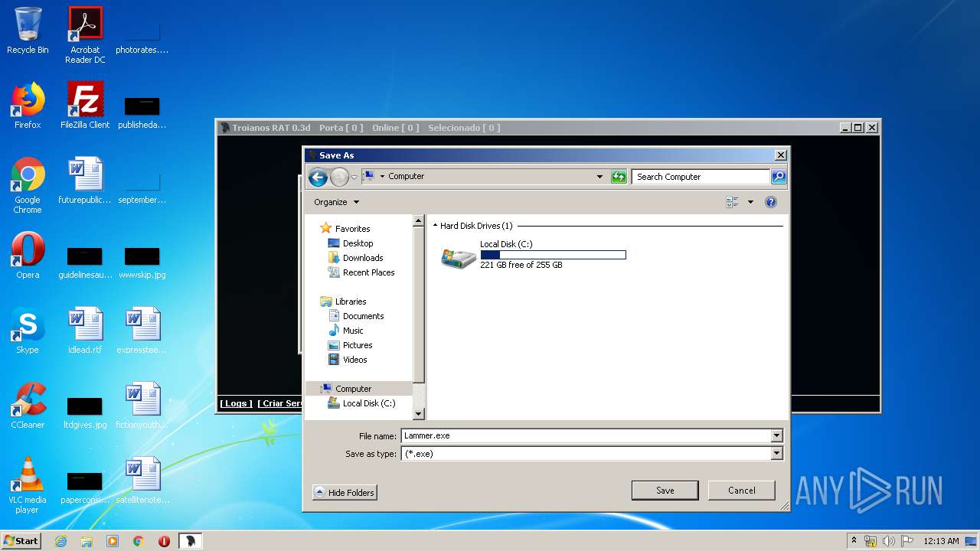980x551 pixels.
Task: Open the Save as type dropdown
Action: point(776,453)
